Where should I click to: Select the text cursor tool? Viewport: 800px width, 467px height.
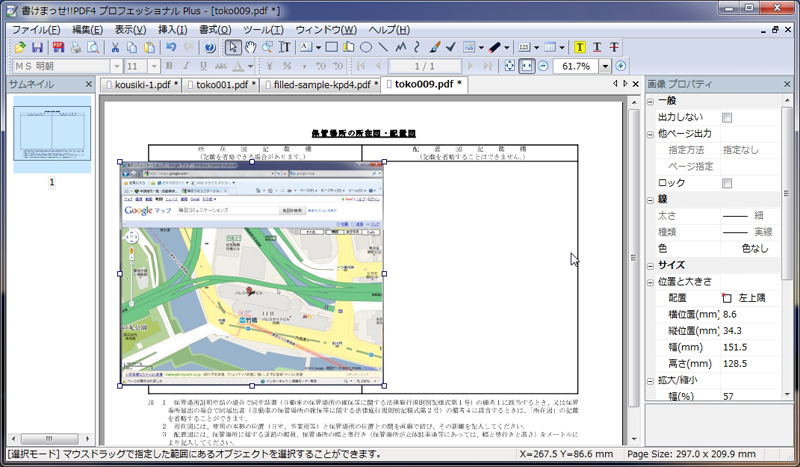(285, 47)
